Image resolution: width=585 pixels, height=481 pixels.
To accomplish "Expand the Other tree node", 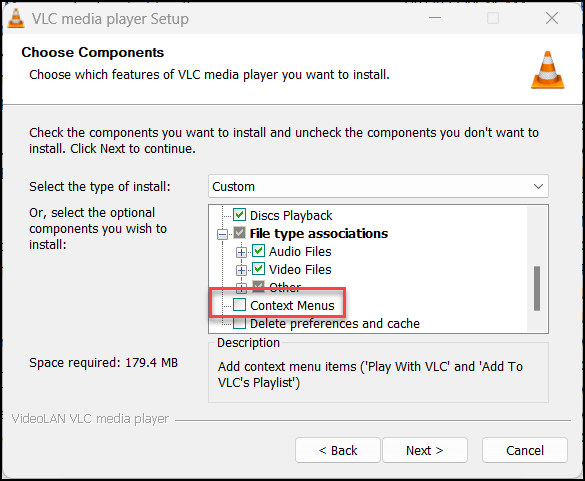I will pos(241,288).
